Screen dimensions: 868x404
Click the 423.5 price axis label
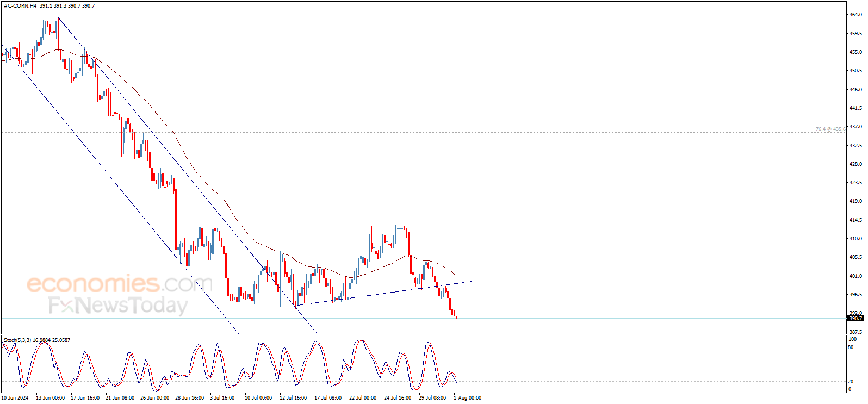pyautogui.click(x=855, y=183)
